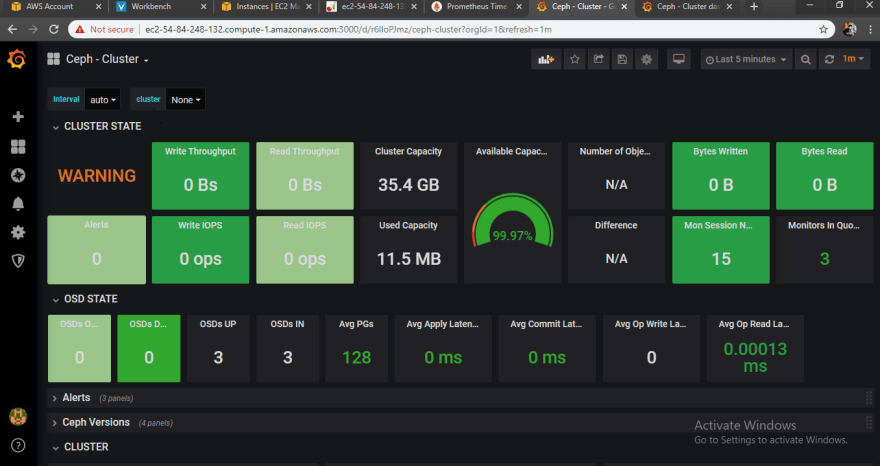Click the Add panel toolbar icon
The height and width of the screenshot is (466, 880).
point(546,60)
